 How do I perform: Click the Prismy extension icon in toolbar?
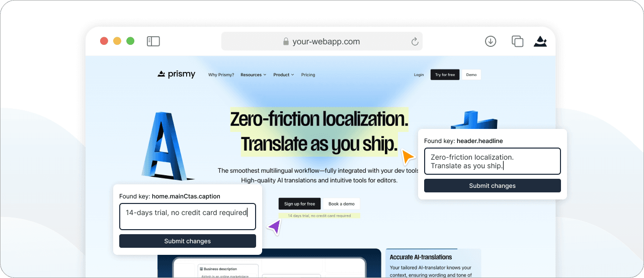[x=540, y=41]
